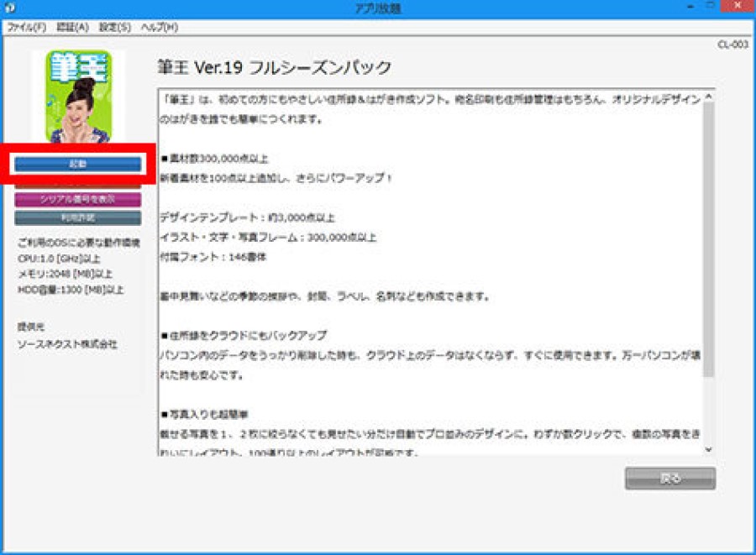Click the 筆王 product package thumbnail
Screen dimensions: 756x555
click(79, 97)
